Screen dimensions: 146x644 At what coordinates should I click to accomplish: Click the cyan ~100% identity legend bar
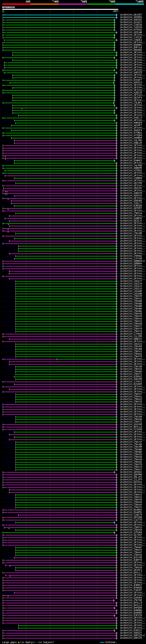[x=130, y=4]
